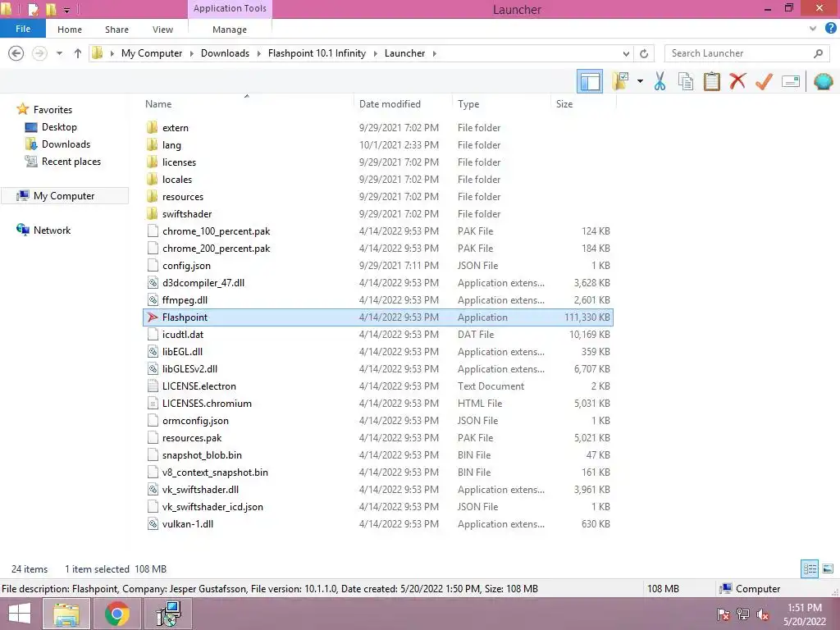Launch Chrome from the taskbar
The image size is (840, 630).
[x=116, y=614]
